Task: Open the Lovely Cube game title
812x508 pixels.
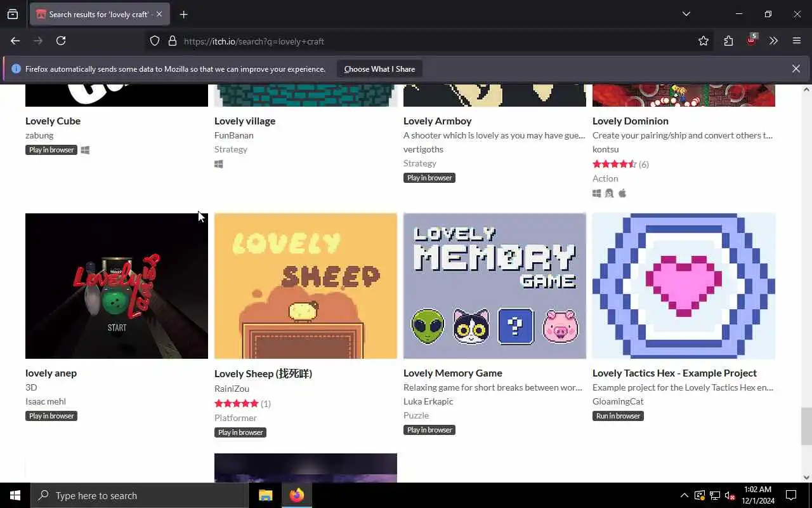Action: click(x=53, y=121)
